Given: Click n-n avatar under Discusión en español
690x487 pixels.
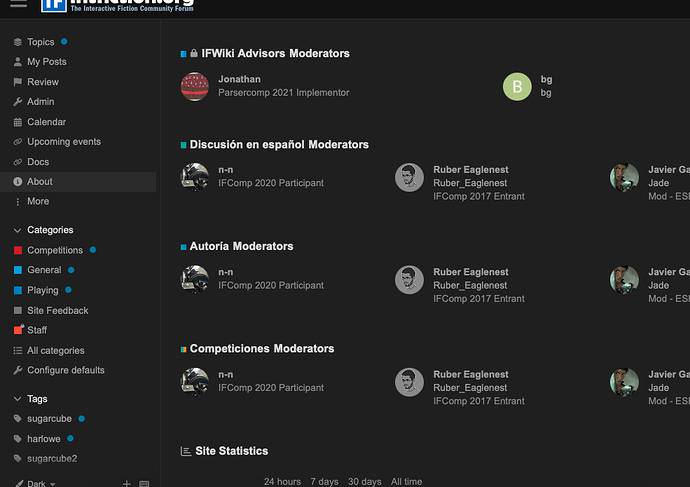Looking at the screenshot, I should [x=195, y=177].
